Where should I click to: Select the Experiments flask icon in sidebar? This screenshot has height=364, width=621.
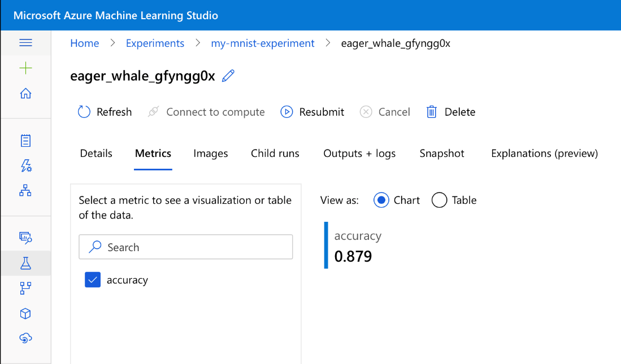coord(26,263)
